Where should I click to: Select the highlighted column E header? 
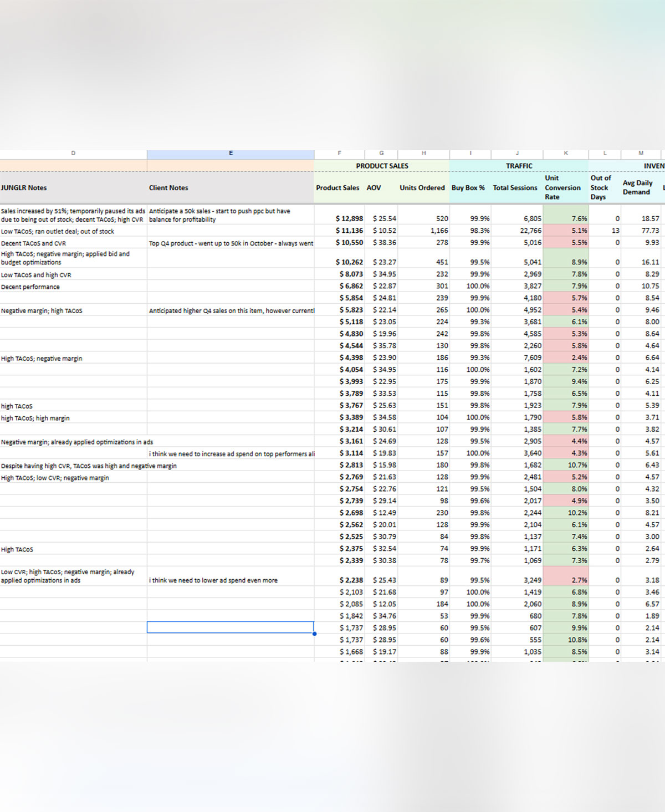[231, 154]
